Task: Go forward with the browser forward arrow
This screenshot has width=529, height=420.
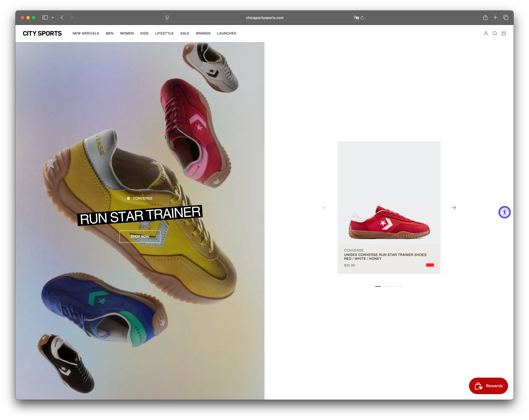Action: click(x=72, y=17)
